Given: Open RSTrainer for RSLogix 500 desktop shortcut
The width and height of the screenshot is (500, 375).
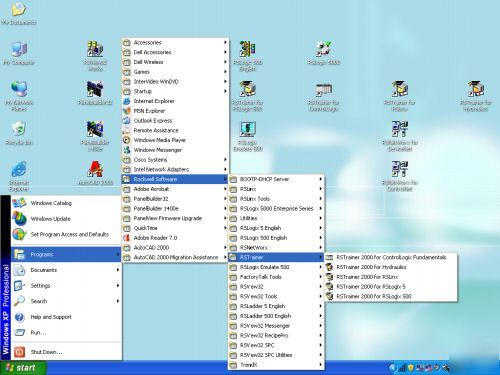Looking at the screenshot, I should coord(248,96).
